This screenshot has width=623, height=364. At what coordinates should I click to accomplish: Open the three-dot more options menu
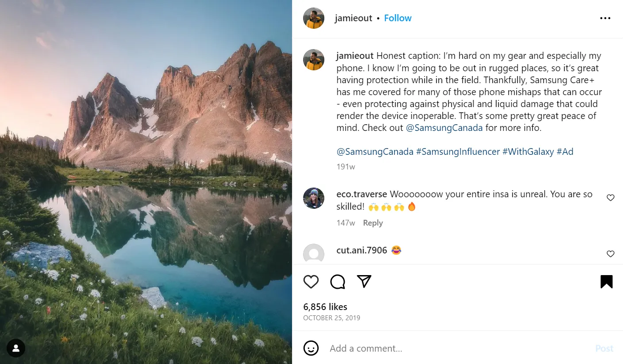pos(605,18)
